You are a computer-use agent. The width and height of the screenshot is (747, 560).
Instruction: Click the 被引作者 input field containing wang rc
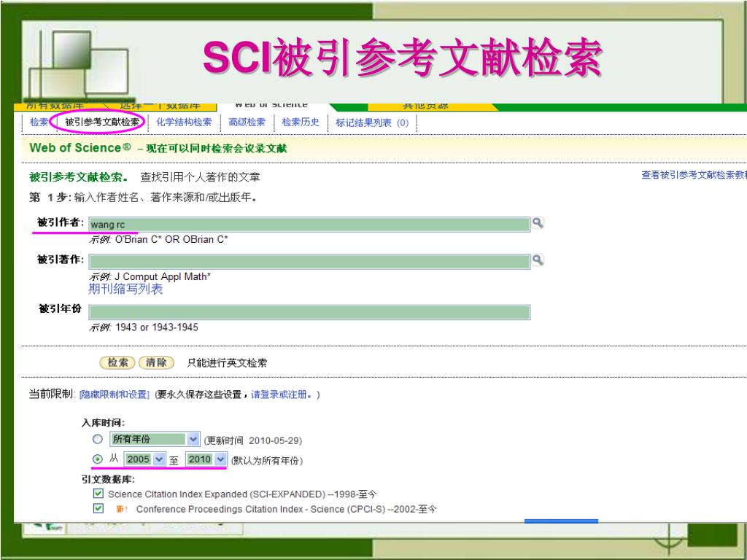[309, 225]
